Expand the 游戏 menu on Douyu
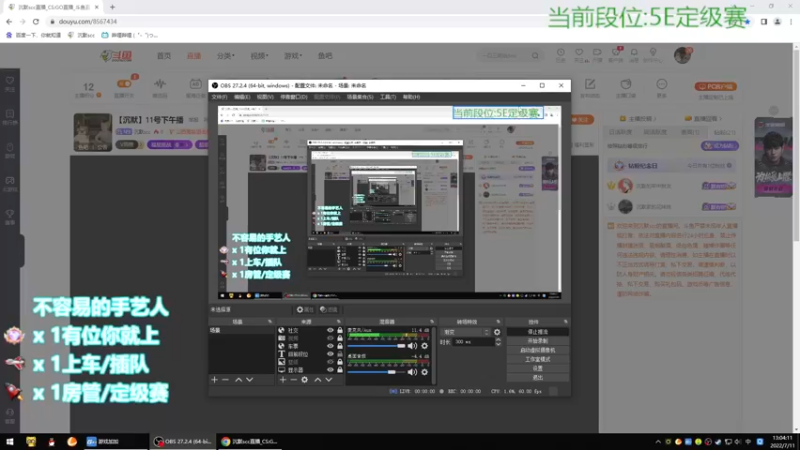Screen dimensions: 800x450 click(293, 56)
